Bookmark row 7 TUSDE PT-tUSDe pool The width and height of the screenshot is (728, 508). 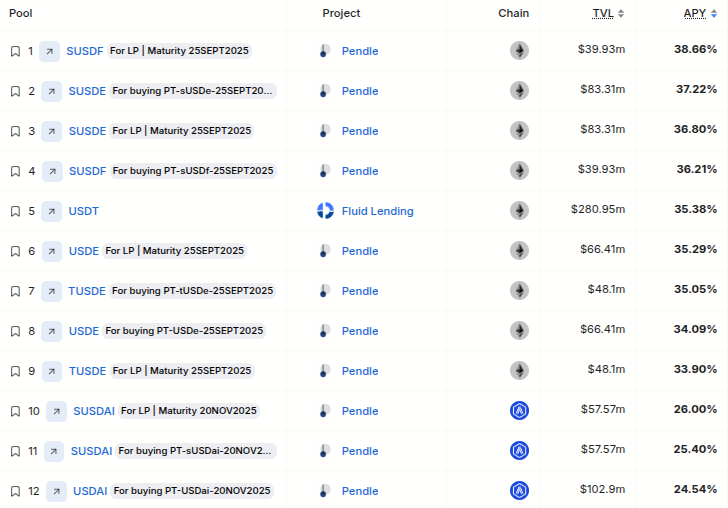15,291
